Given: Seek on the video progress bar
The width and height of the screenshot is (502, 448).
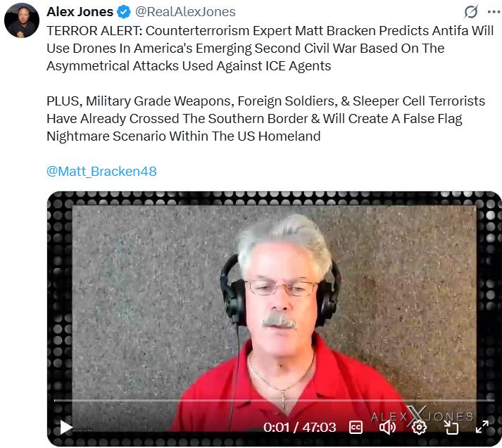Looking at the screenshot, I should click(x=275, y=400).
